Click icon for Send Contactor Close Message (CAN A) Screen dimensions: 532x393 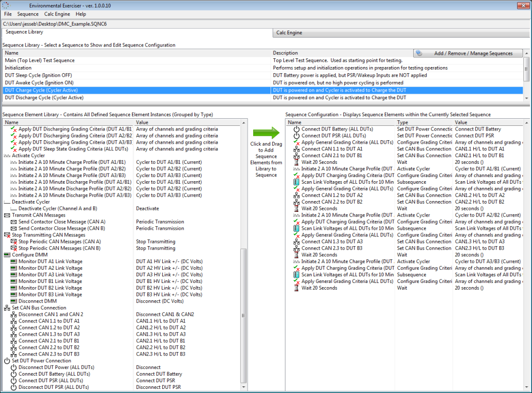click(x=14, y=222)
